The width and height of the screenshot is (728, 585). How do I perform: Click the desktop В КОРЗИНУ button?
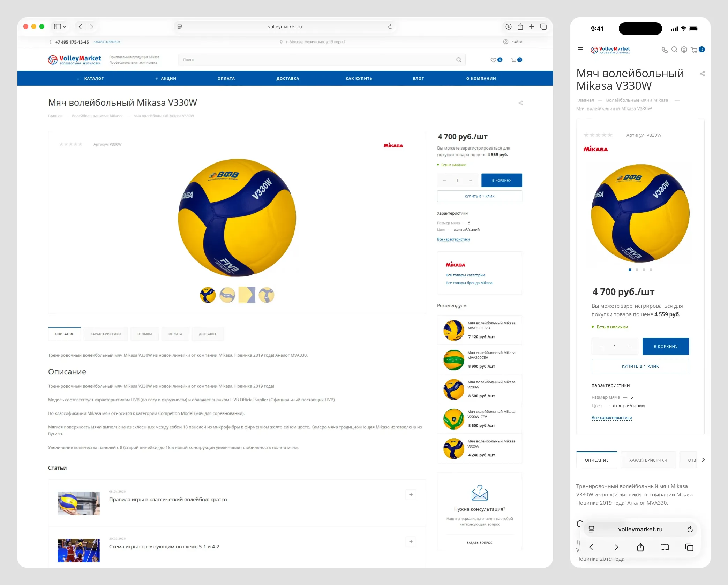tap(502, 181)
